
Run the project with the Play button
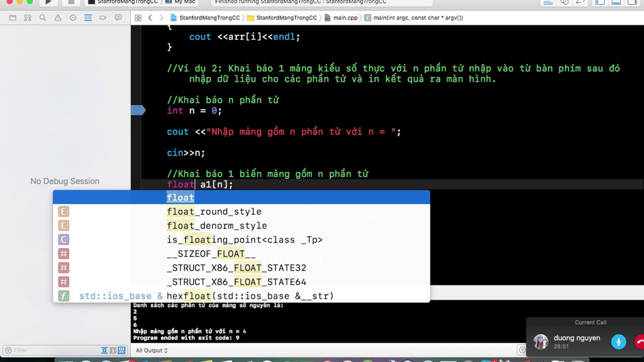coord(48,1)
